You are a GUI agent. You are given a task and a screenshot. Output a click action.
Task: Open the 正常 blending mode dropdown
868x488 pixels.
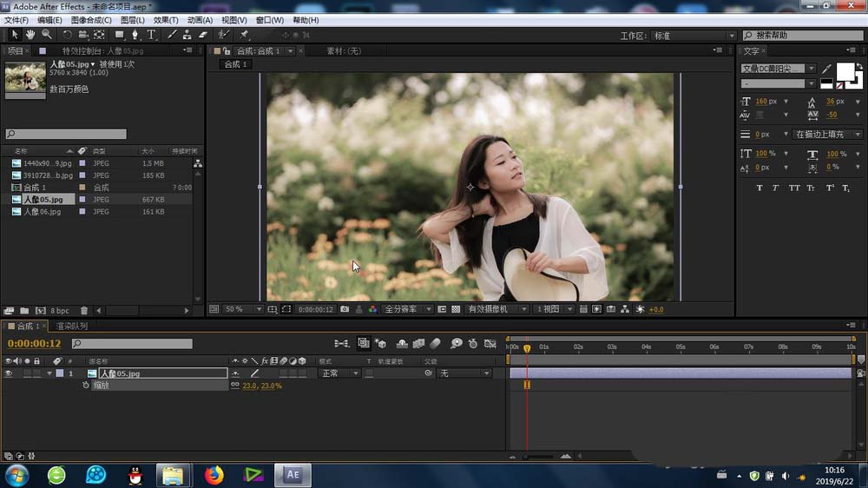click(339, 373)
